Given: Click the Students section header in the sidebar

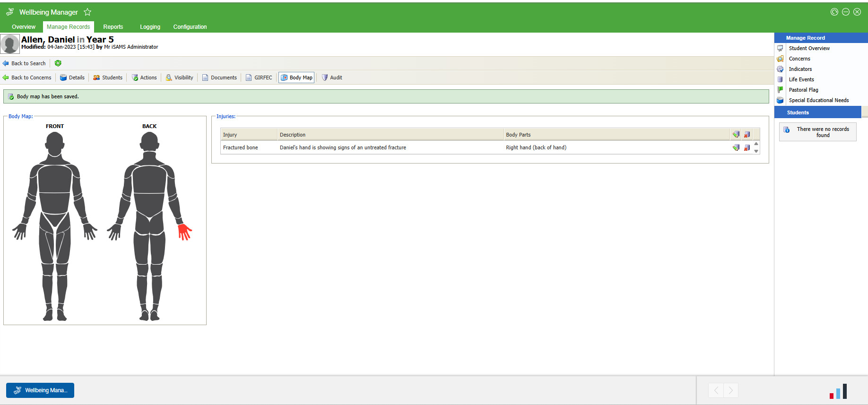Looking at the screenshot, I should click(x=817, y=112).
